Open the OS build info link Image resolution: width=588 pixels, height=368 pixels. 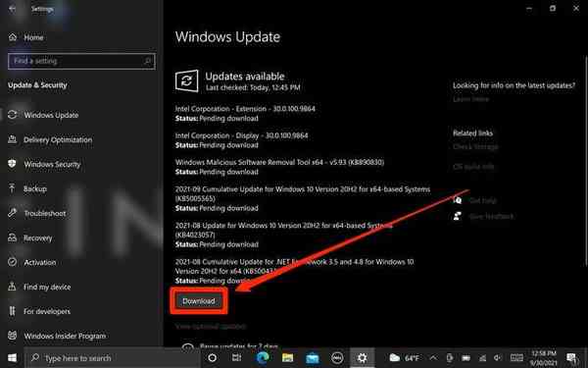pyautogui.click(x=473, y=167)
